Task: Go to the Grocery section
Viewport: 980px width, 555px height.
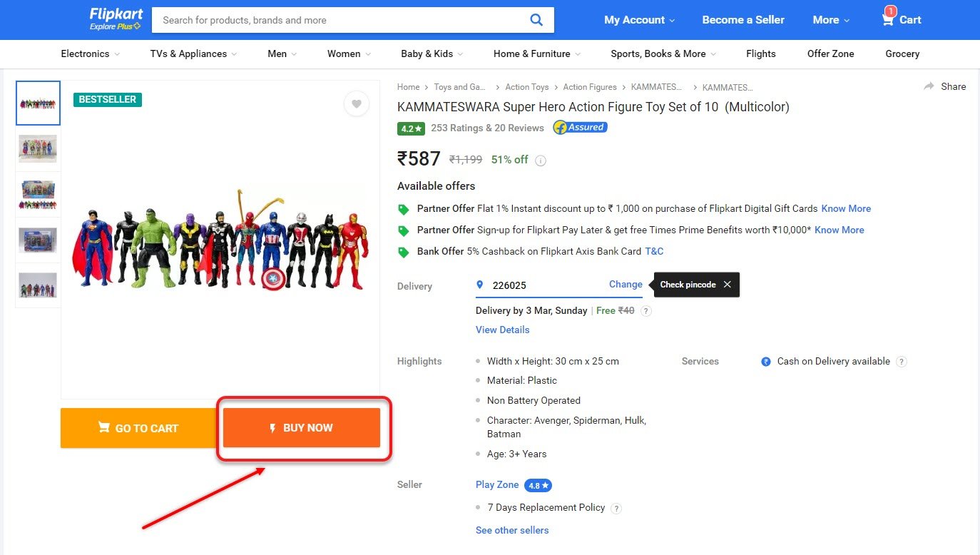Action: pos(902,54)
